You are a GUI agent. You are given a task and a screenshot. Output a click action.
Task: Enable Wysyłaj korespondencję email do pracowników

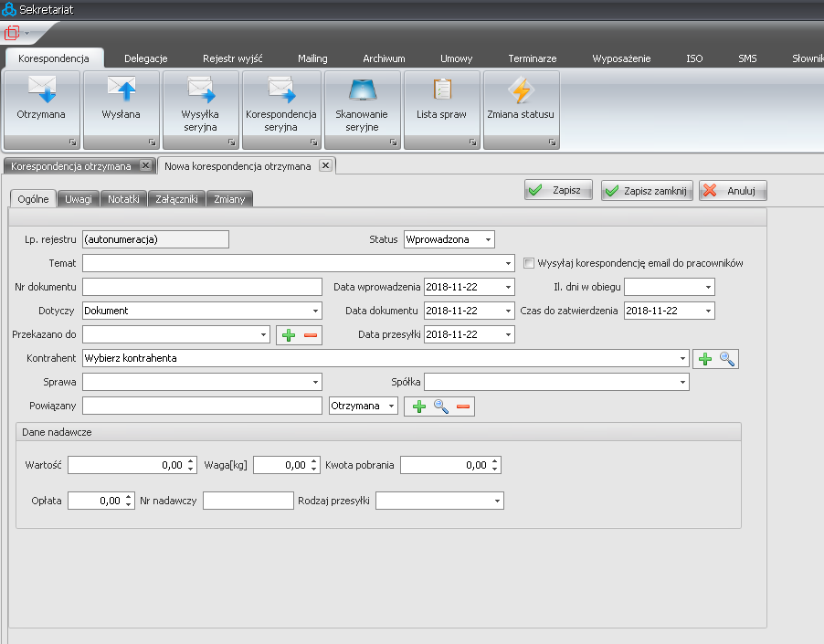pyautogui.click(x=529, y=263)
